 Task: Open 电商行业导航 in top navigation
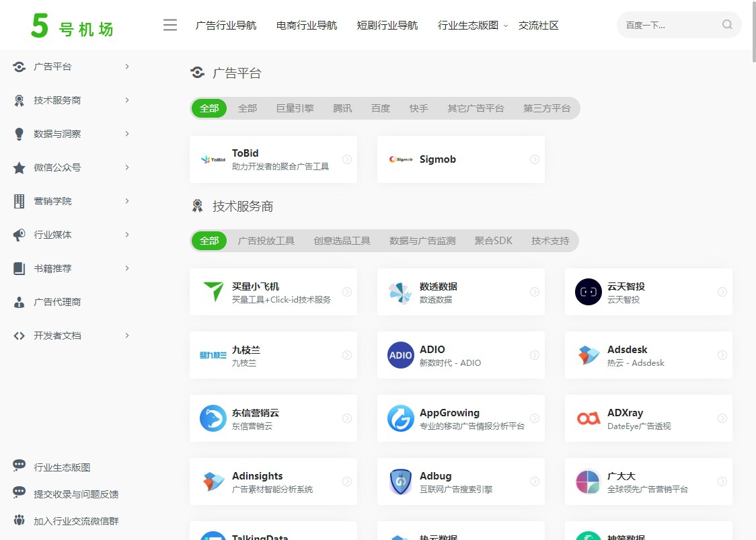pos(307,25)
